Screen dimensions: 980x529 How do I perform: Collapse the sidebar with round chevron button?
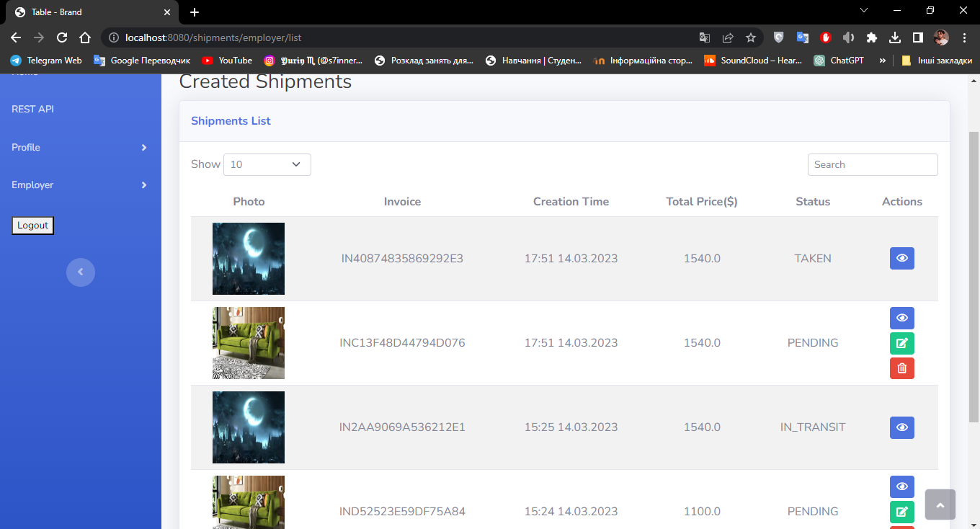pyautogui.click(x=81, y=272)
